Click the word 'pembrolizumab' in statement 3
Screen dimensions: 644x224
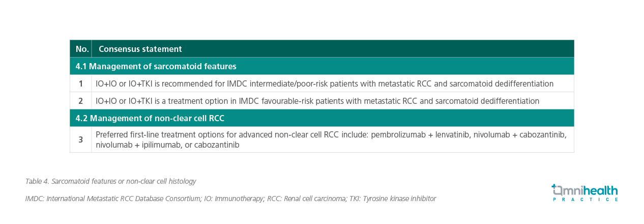click(398, 134)
